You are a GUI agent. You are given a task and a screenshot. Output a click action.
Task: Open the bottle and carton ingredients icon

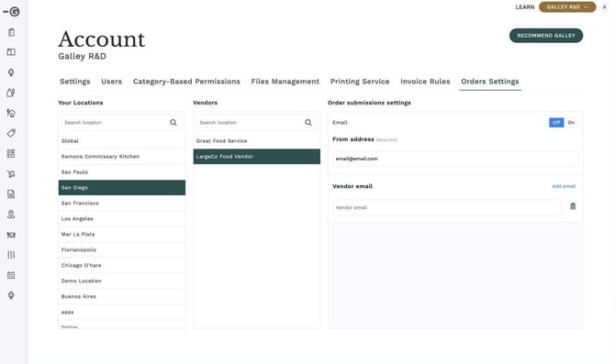pos(11,93)
